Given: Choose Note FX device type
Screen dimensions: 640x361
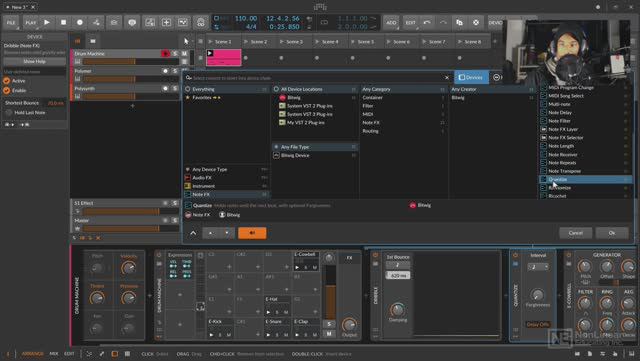Looking at the screenshot, I should pos(226,195).
